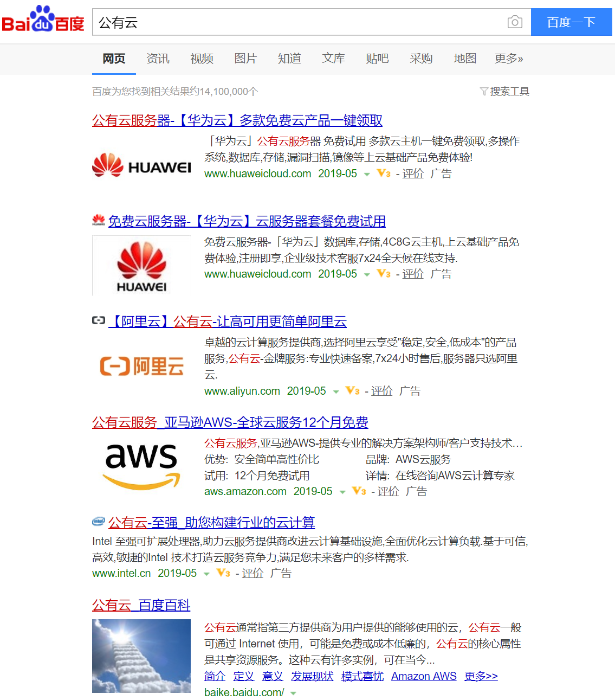Viewport: 615px width, 700px height.
Task: Click the large Huawei logo in second result
Action: (141, 266)
